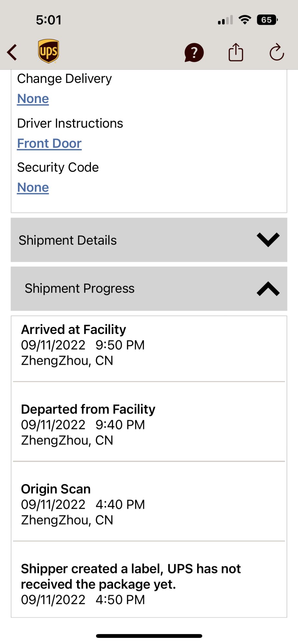Select the Departed from Facility entry
The height and width of the screenshot is (644, 298).
coord(149,425)
